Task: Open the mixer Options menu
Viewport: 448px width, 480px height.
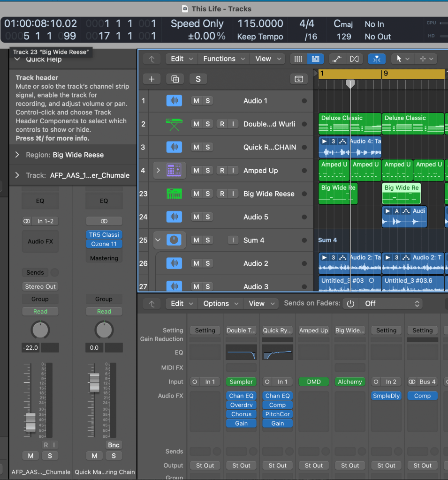Action: (x=220, y=304)
